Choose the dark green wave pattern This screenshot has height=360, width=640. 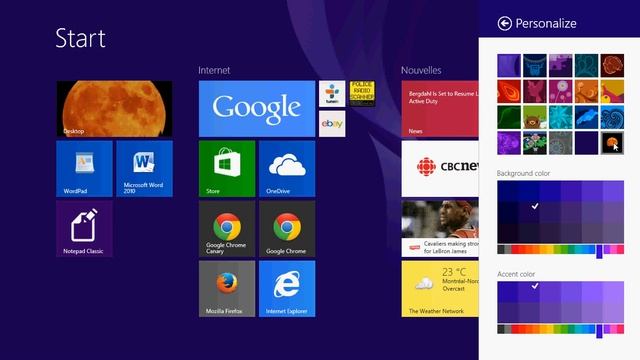[x=509, y=117]
